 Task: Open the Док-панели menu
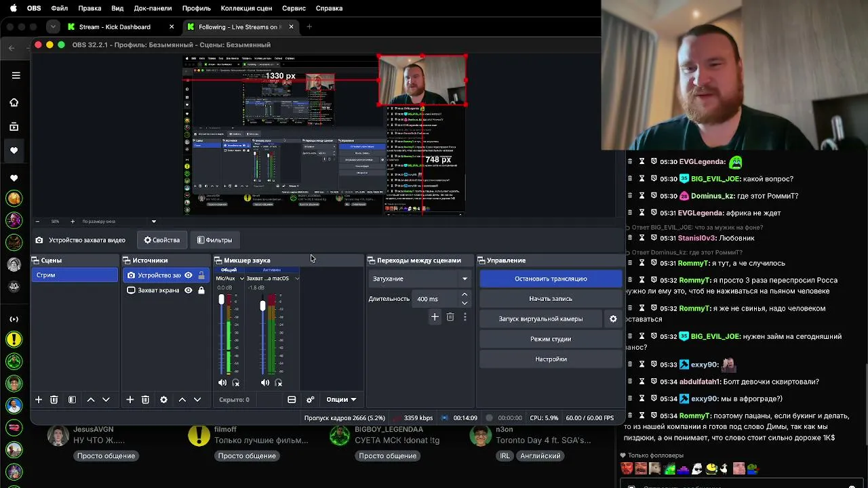coord(153,8)
